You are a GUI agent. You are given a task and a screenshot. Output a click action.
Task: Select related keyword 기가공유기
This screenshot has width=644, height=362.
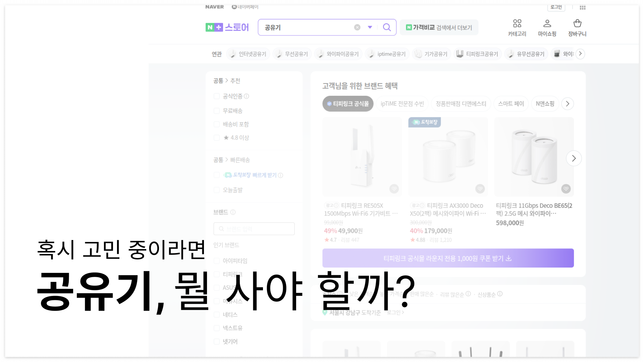(431, 54)
